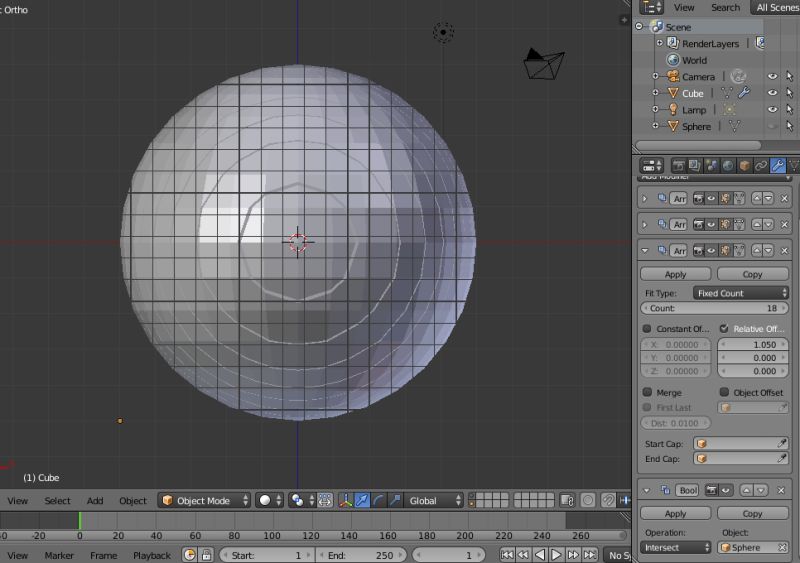Apply the expanded Array modifier
The height and width of the screenshot is (563, 800).
676,274
